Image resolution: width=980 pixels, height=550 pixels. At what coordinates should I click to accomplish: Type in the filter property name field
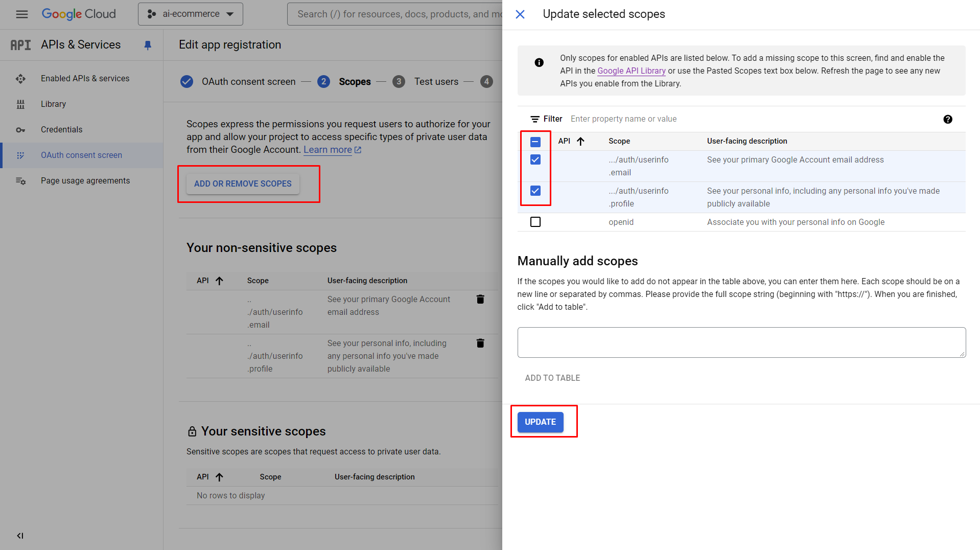[751, 119]
